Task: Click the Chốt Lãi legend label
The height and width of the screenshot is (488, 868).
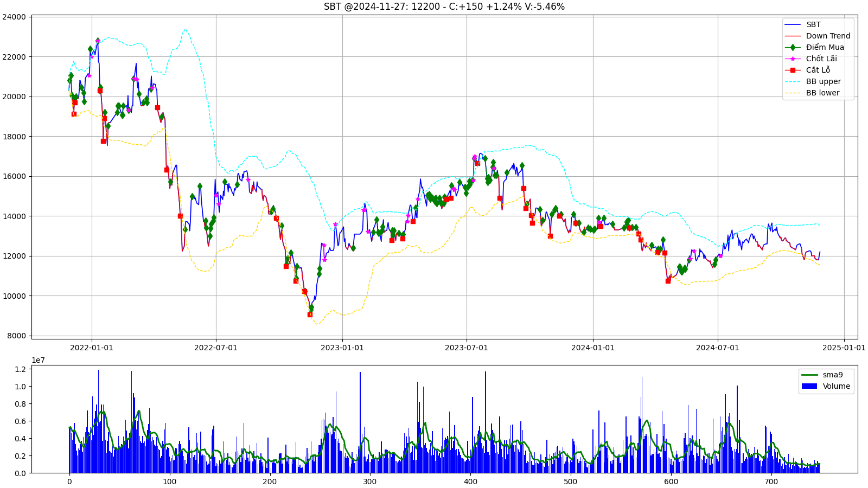Action: [821, 59]
